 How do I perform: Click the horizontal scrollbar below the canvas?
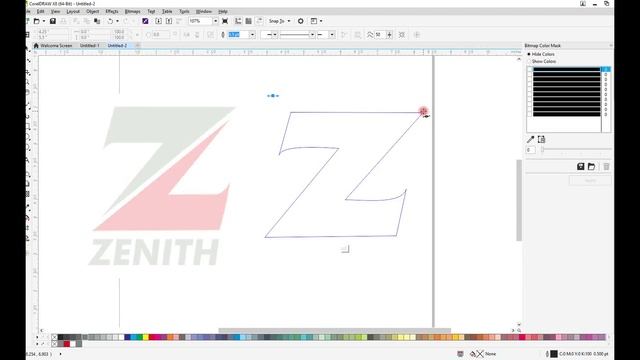(335, 330)
